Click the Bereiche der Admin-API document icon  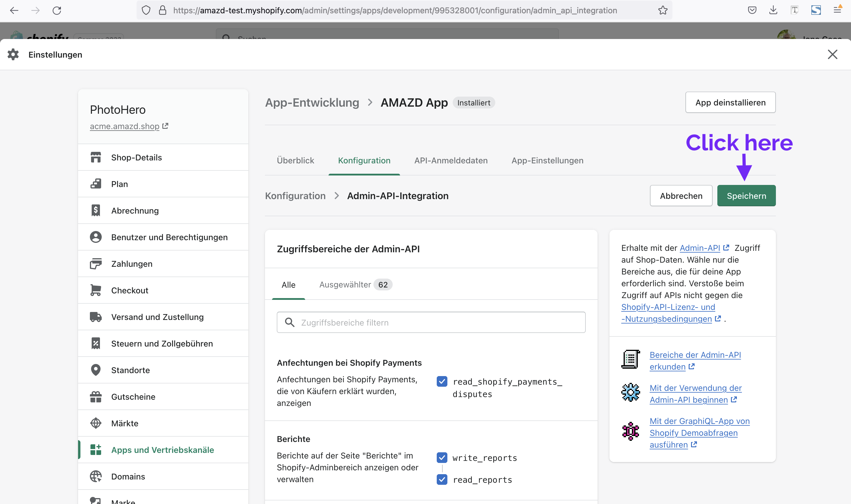630,359
